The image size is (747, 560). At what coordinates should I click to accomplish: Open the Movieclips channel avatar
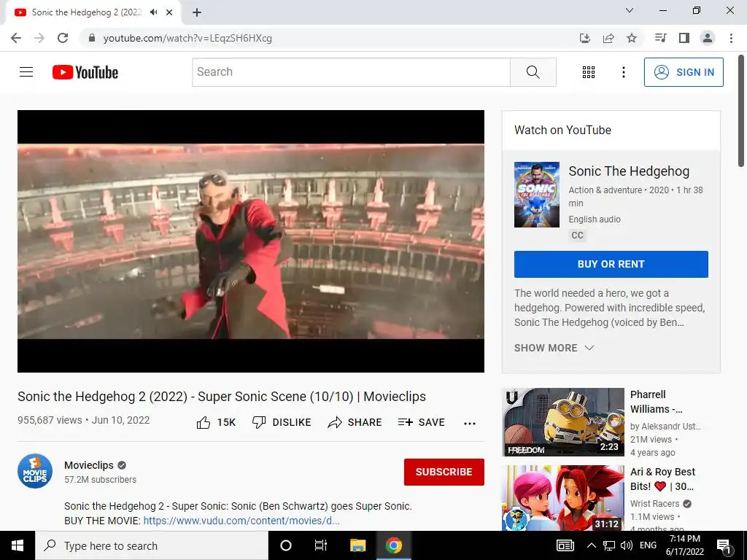(35, 472)
